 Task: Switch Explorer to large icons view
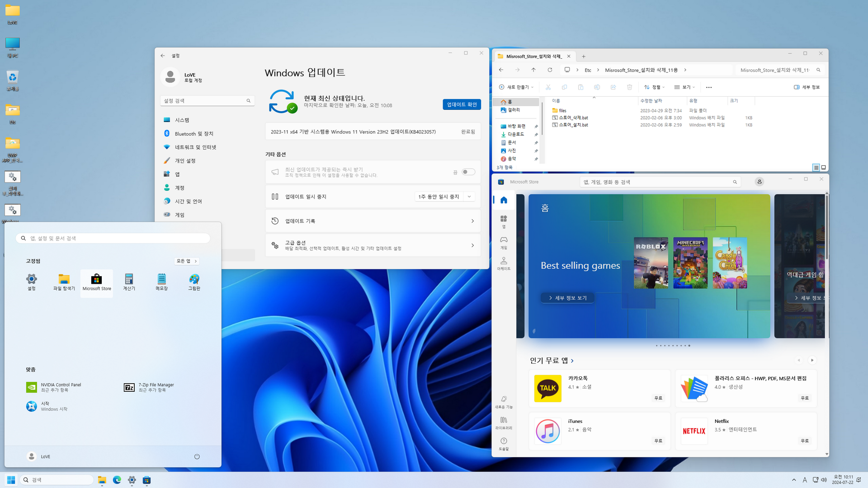point(824,168)
